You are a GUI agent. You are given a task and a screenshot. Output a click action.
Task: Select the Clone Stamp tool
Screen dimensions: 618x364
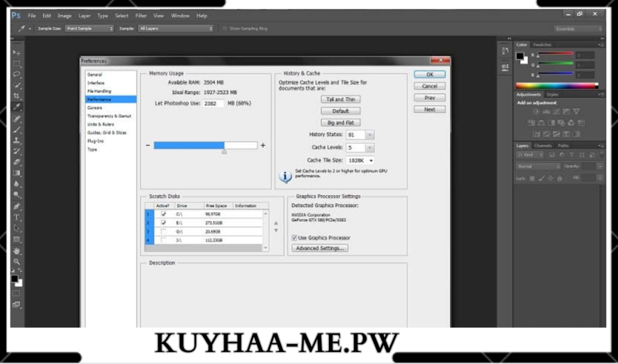pyautogui.click(x=16, y=141)
